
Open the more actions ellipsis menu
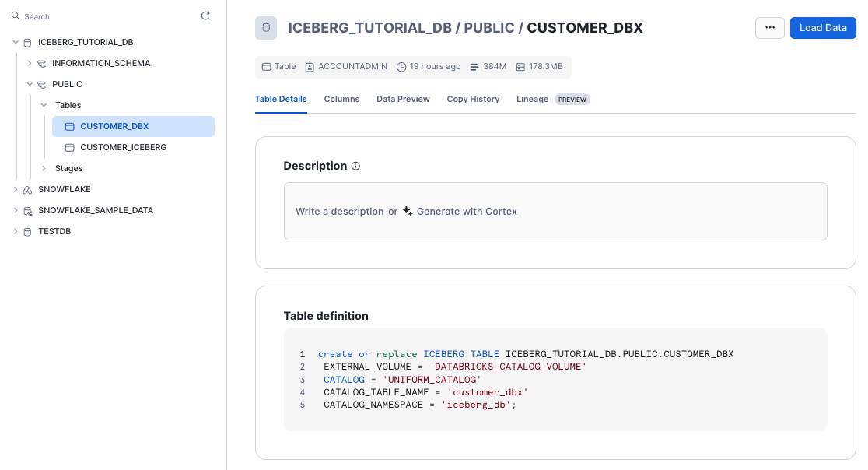tap(770, 27)
